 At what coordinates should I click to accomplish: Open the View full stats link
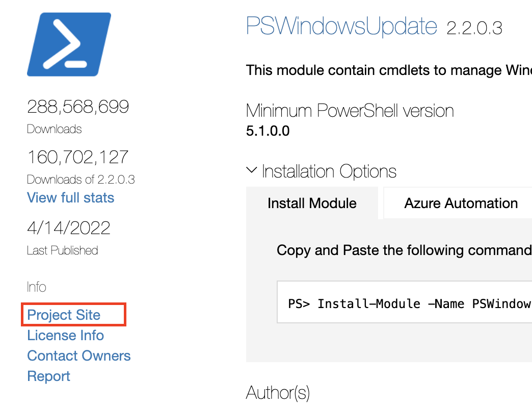(x=70, y=197)
